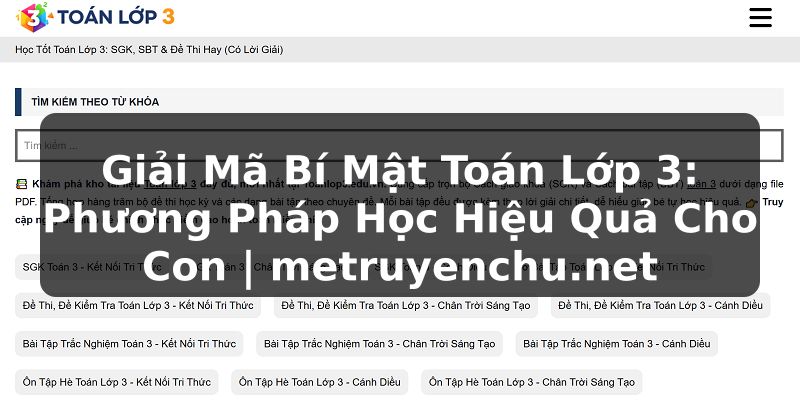Click the 'TÌM KIẾM THEO TỪ KHÓA' heading

(x=95, y=102)
